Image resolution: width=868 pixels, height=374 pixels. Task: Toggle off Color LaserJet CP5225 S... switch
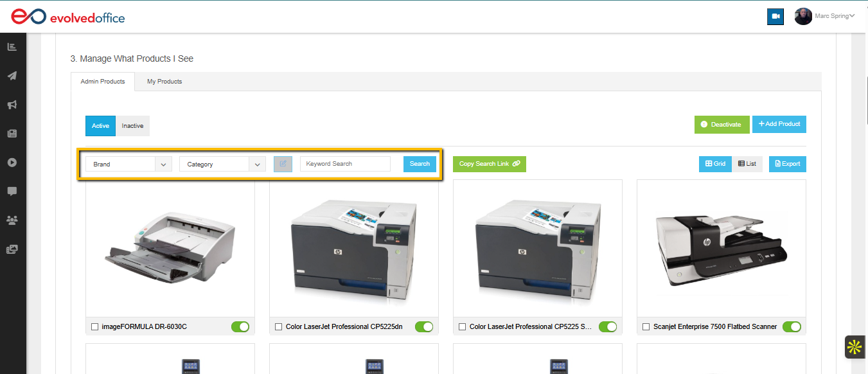[x=608, y=327]
